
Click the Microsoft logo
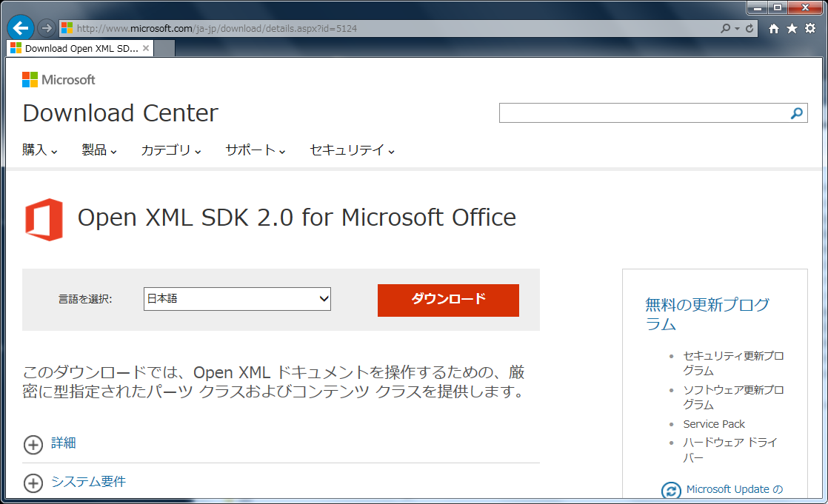coord(59,79)
